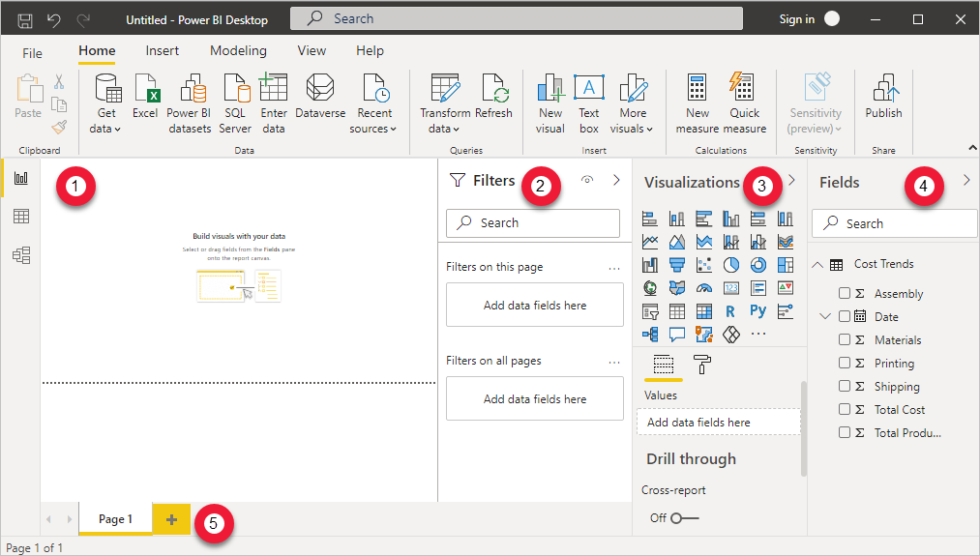Select the Page 1 tab
Image resolution: width=980 pixels, height=556 pixels.
[116, 519]
